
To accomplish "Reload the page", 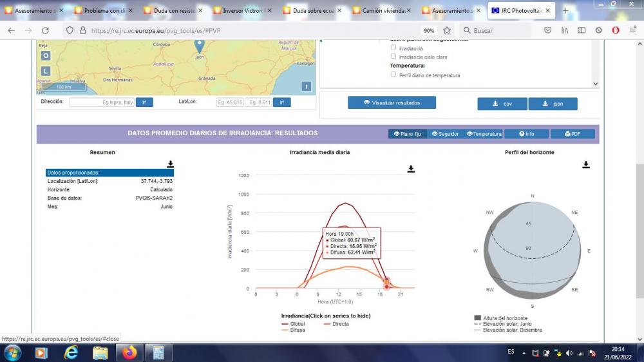I will click(45, 30).
